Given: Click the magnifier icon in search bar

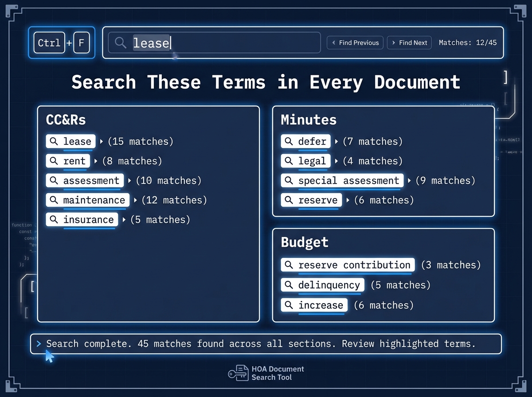Looking at the screenshot, I should point(121,43).
